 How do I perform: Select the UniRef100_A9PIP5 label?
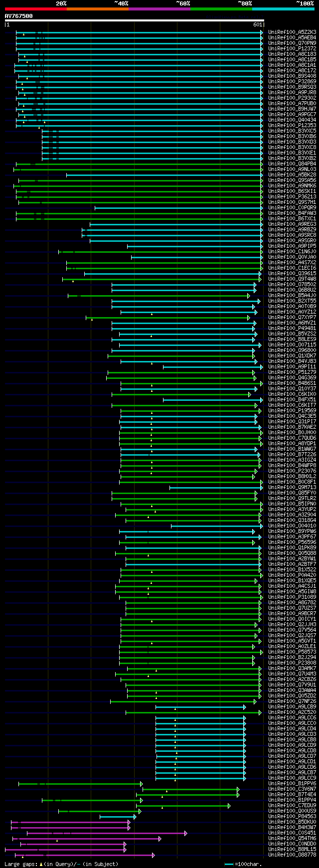pyautogui.click(x=292, y=246)
